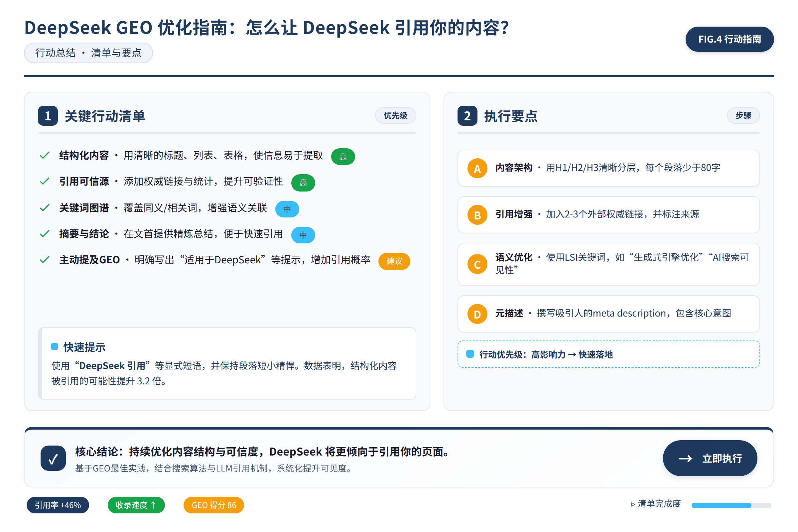Click the 被引用的可能性提升 3.2 倍 sentence
This screenshot has height=532, width=798.
[x=109, y=381]
